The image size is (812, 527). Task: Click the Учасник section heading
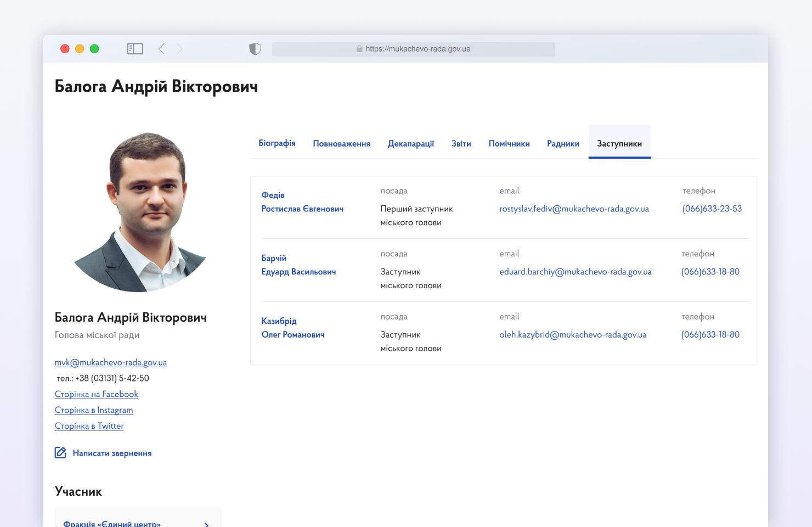click(x=78, y=491)
